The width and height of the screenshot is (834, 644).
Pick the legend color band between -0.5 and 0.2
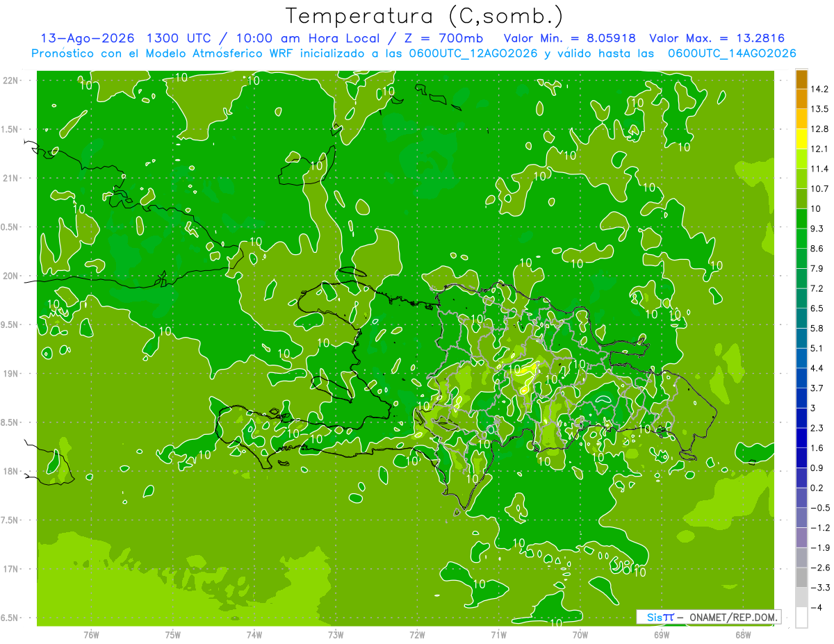801,498
